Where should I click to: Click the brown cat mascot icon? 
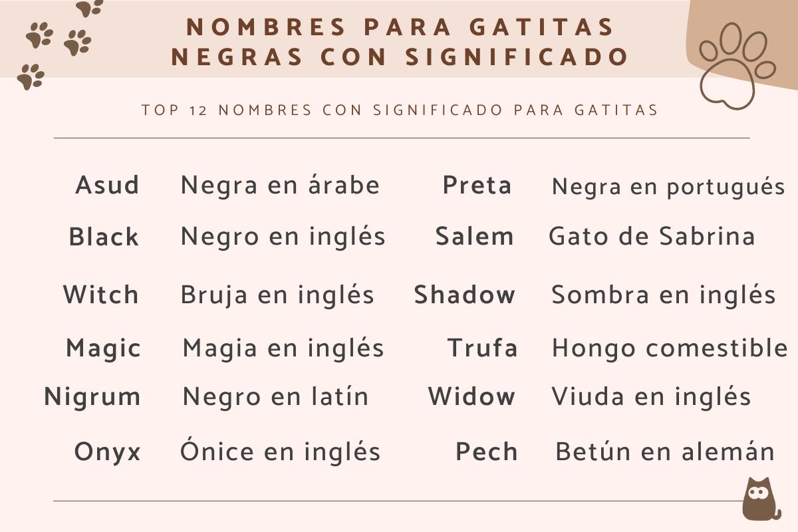point(760,499)
